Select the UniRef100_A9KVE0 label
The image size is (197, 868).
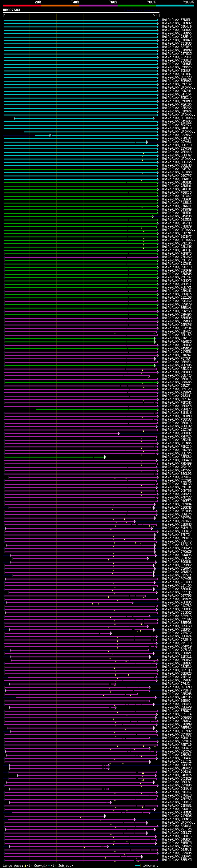(x=176, y=437)
